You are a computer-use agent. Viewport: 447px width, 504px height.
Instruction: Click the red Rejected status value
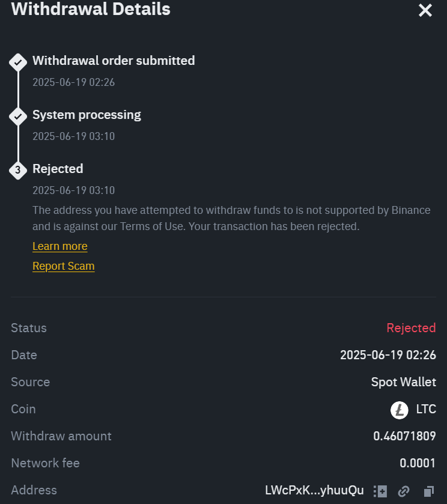pos(411,328)
